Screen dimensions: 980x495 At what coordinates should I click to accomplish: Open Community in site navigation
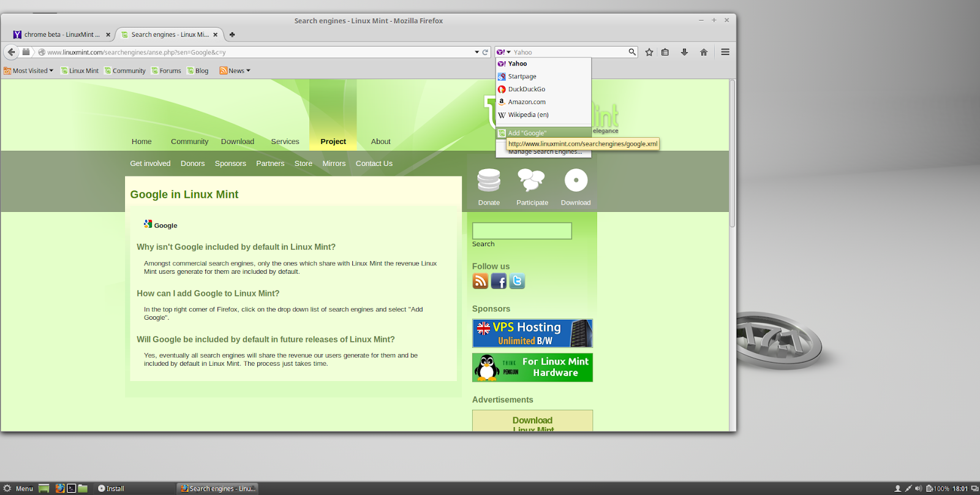189,142
